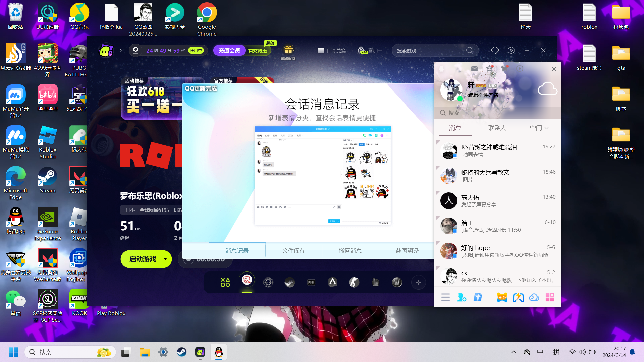This screenshot has height=362, width=644.
Task: Toggle the 拼 input mode in tray
Action: tap(556, 352)
